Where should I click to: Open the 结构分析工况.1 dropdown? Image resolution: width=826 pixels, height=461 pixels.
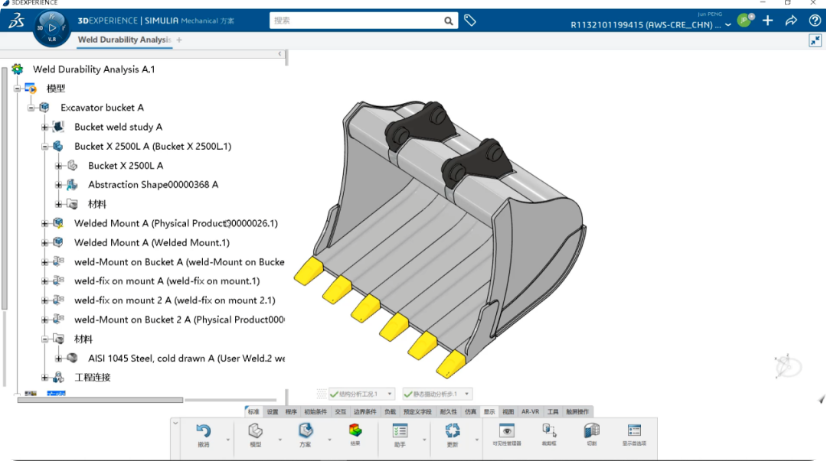(x=390, y=394)
